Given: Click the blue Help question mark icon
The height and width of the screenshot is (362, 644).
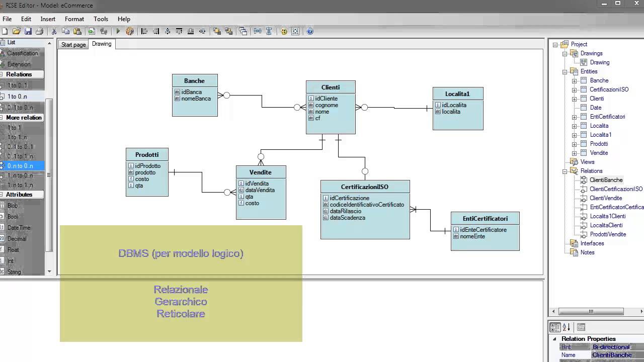Looking at the screenshot, I should coord(310,31).
